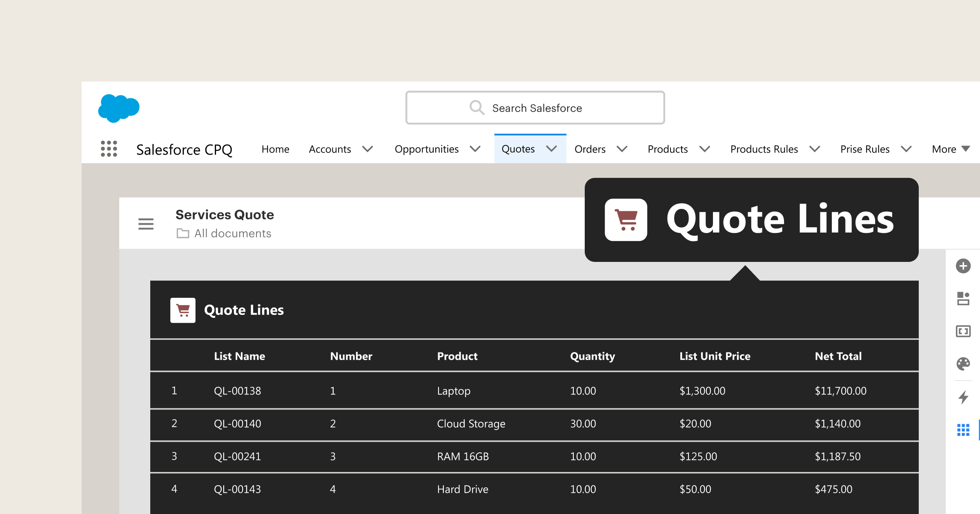Expand the Accounts dropdown chevron
The width and height of the screenshot is (980, 514).
[367, 149]
